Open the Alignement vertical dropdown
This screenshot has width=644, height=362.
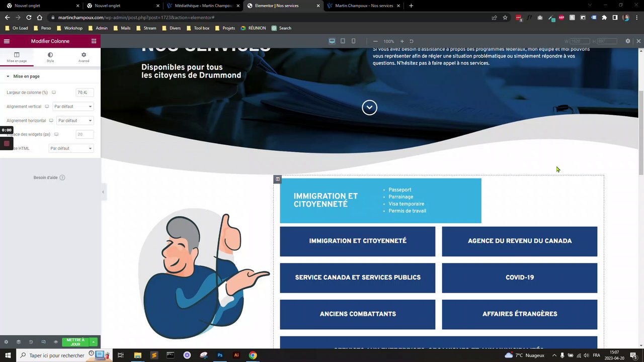click(x=73, y=107)
